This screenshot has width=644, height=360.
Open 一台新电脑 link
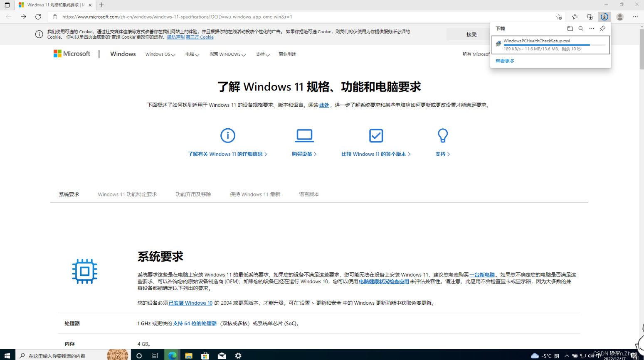(482, 275)
